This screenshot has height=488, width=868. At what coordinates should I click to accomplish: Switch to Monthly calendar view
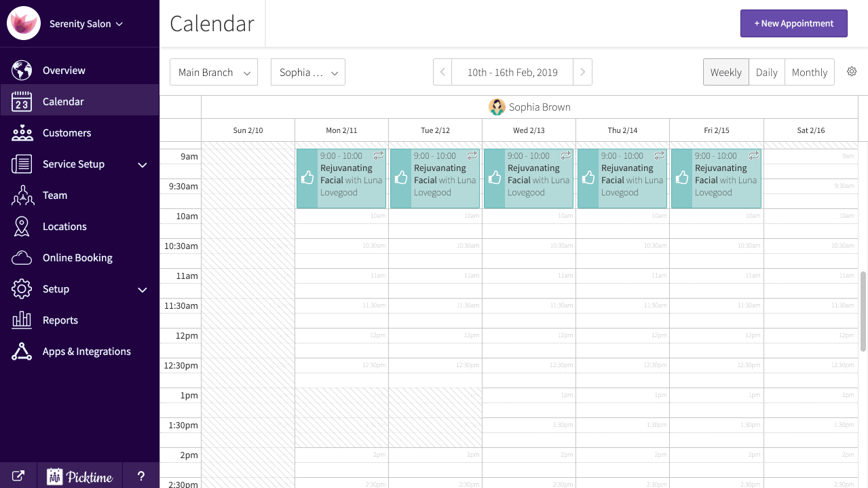coord(809,72)
